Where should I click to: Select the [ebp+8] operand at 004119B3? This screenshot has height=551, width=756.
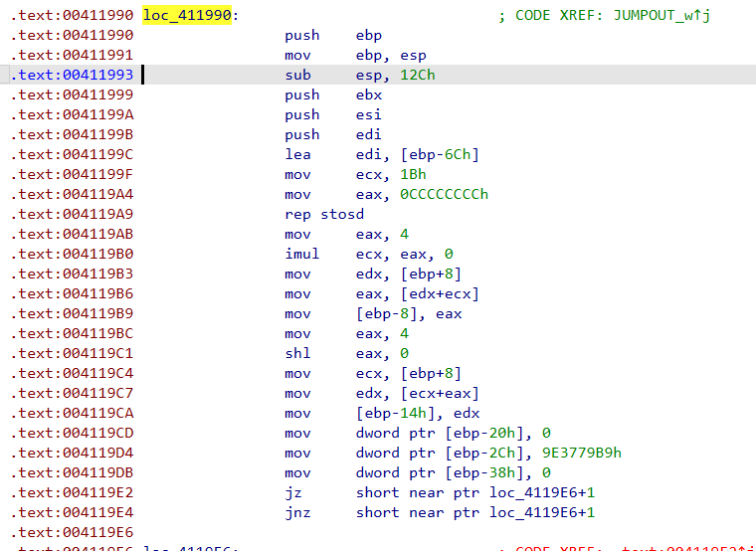(431, 274)
